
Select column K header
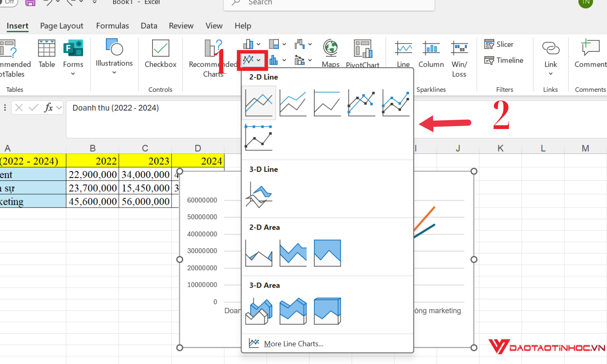click(501, 148)
